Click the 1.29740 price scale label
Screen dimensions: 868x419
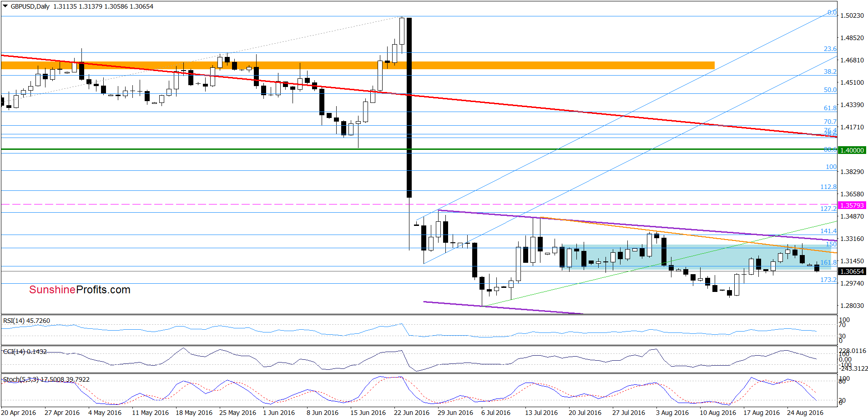[x=852, y=283]
